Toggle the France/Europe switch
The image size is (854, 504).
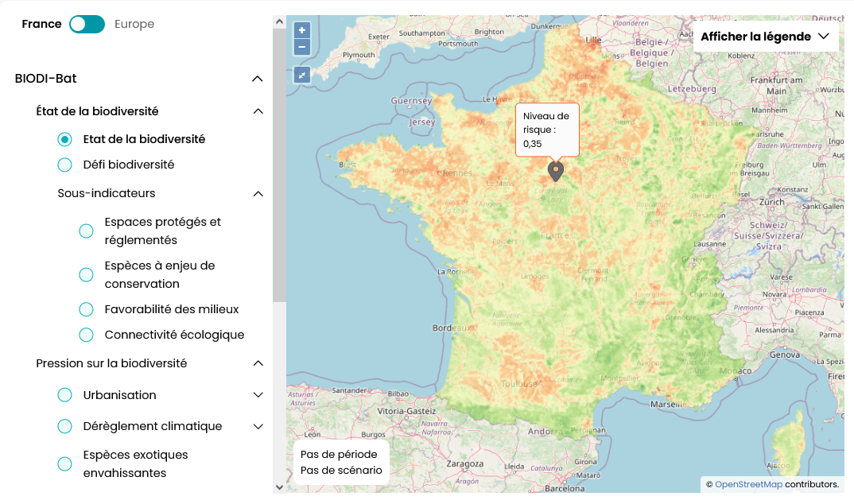tap(87, 24)
